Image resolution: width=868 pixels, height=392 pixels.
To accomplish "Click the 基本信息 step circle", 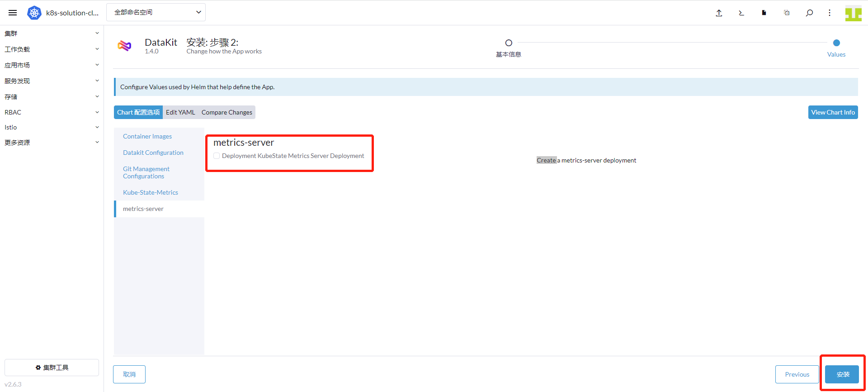I will pos(509,43).
